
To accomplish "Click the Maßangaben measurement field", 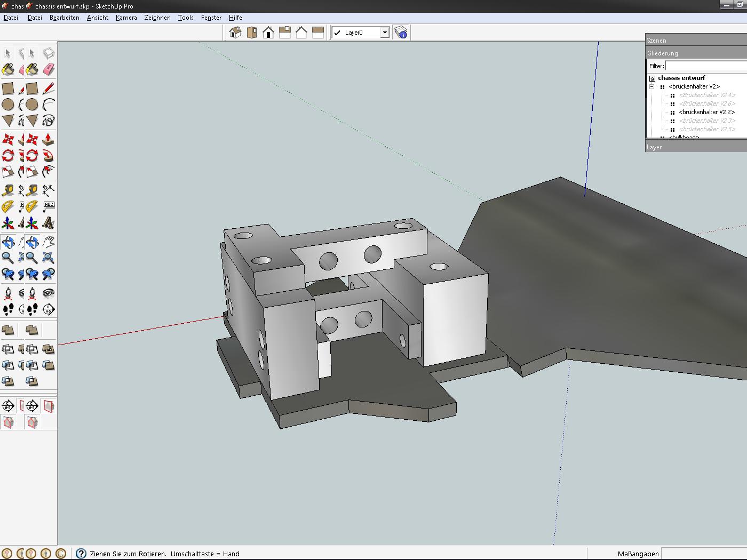I will 704,554.
